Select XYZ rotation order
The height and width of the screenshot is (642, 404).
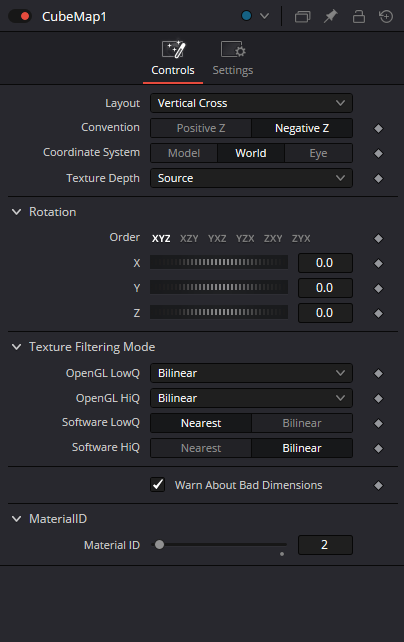pyautogui.click(x=161, y=238)
